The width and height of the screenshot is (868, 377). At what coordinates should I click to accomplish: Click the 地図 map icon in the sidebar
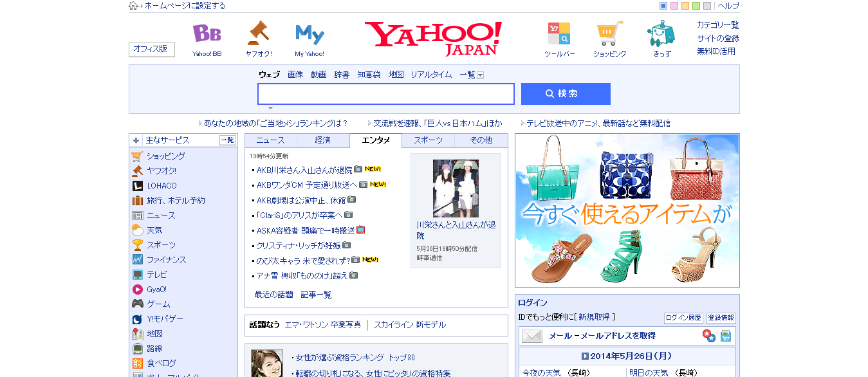[x=137, y=334]
